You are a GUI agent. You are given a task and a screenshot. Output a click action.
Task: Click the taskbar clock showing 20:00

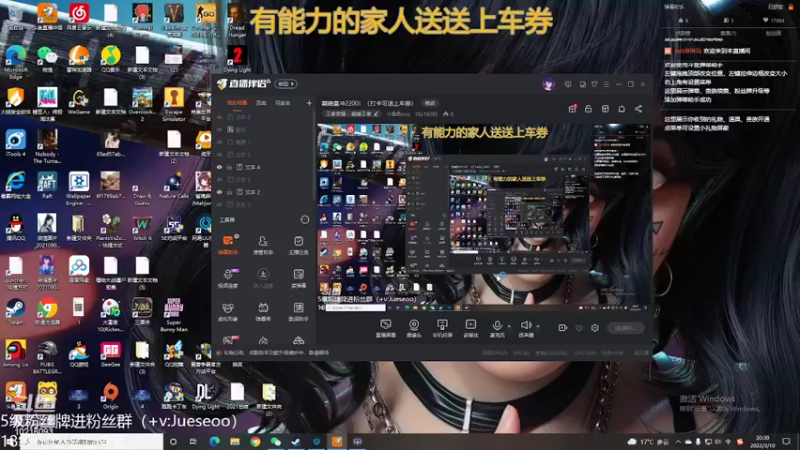[x=762, y=441]
